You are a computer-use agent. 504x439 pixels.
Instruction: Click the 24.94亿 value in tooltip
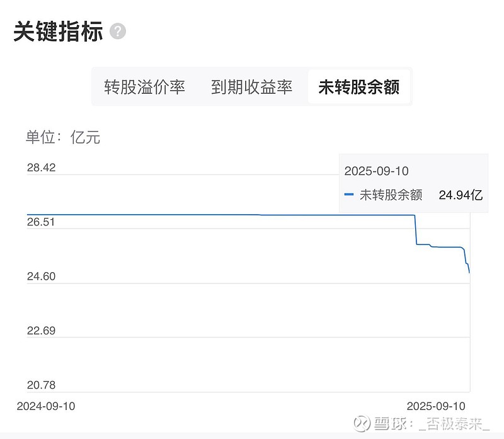pyautogui.click(x=461, y=195)
